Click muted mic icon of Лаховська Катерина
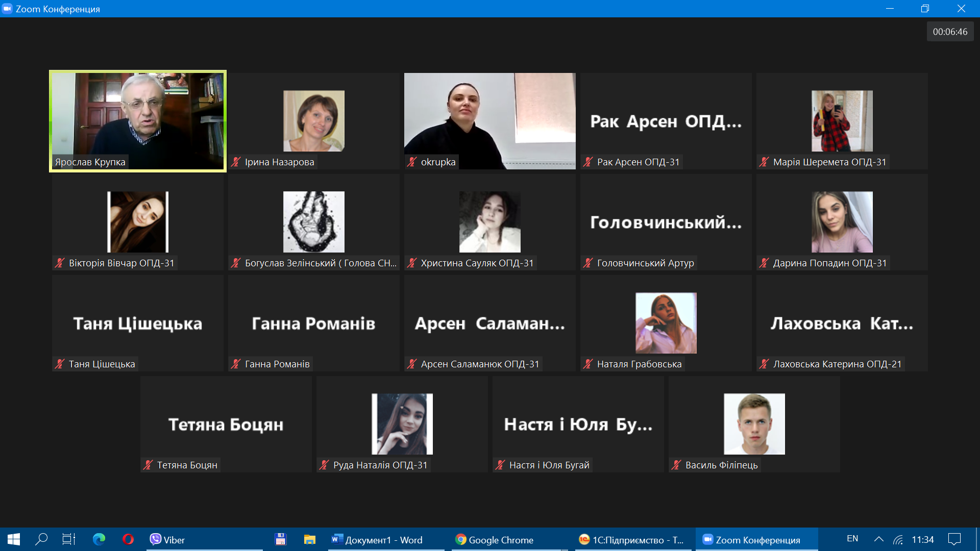 pos(764,364)
